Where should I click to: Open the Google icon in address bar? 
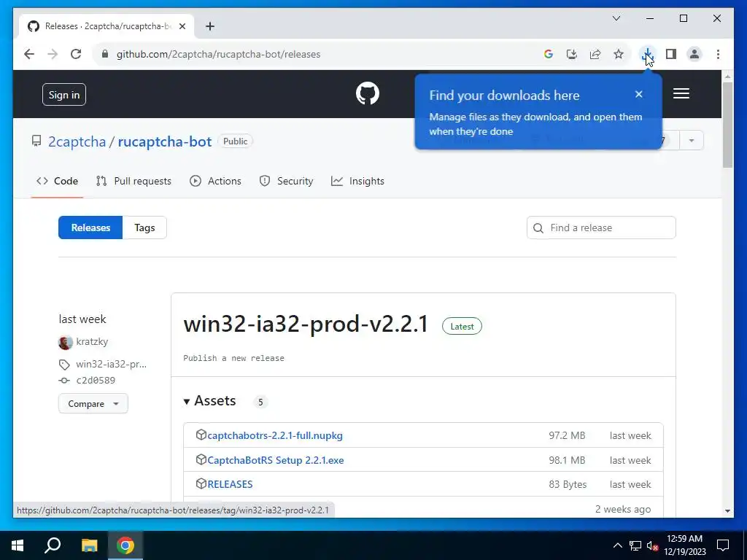(x=549, y=54)
